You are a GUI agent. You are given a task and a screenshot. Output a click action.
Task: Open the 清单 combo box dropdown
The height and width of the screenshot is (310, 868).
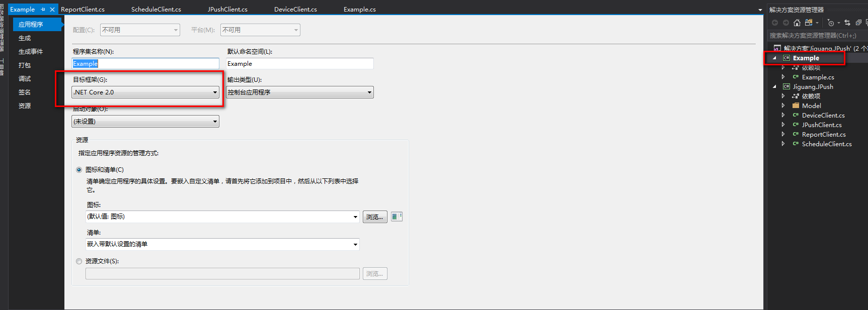pos(356,245)
